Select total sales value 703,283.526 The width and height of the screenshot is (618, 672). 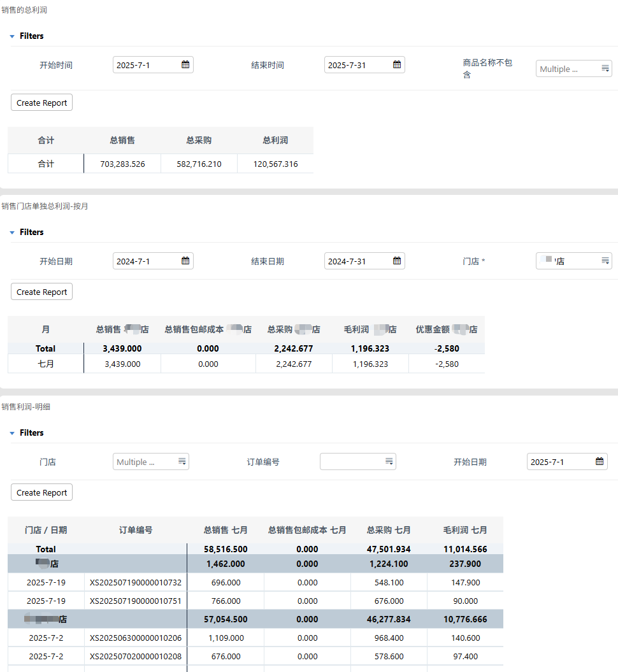pos(122,164)
